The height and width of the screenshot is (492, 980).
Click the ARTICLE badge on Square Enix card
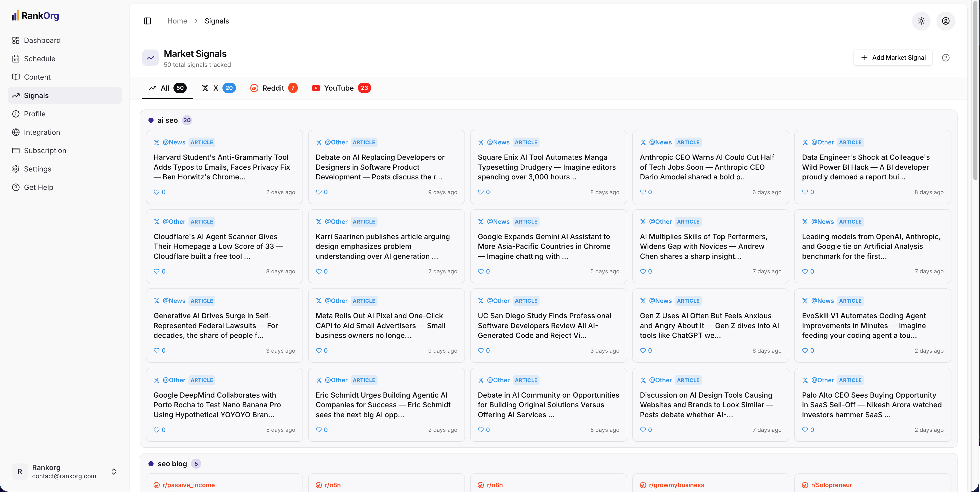tap(526, 142)
